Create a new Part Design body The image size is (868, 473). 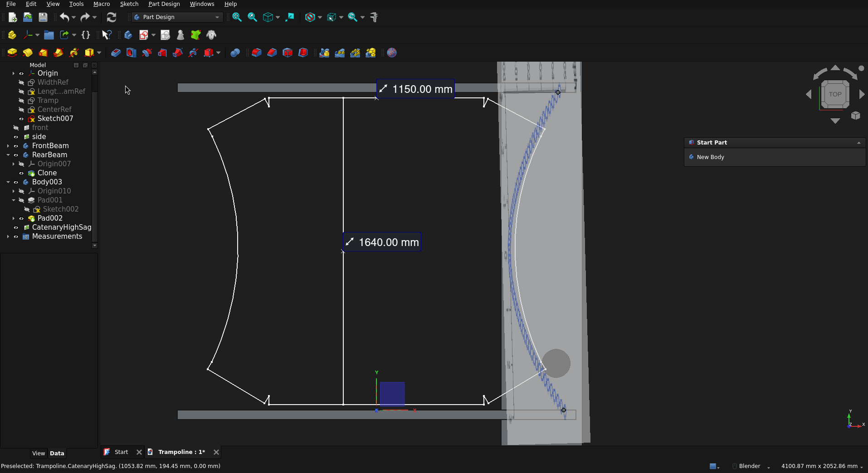click(128, 35)
